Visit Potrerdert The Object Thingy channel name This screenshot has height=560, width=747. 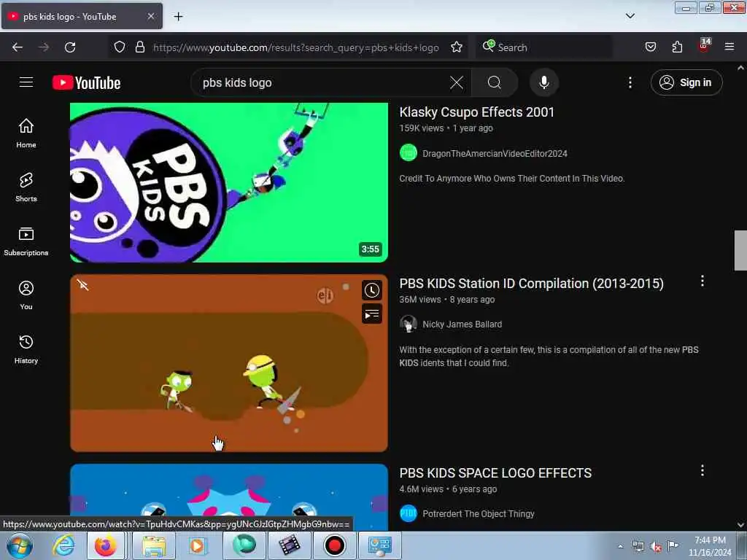coord(479,514)
